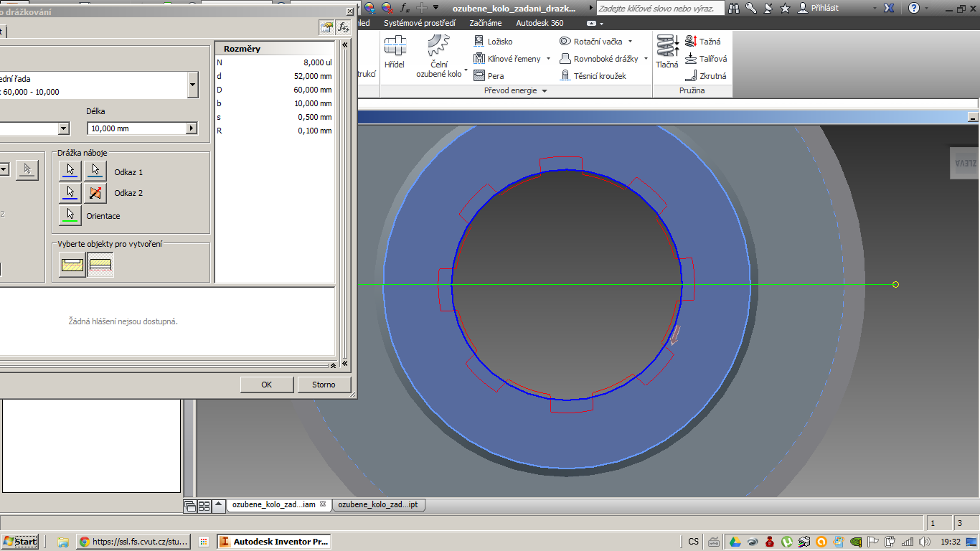980x551 pixels.
Task: Open the Rotační vačka cam tool
Action: pos(591,42)
